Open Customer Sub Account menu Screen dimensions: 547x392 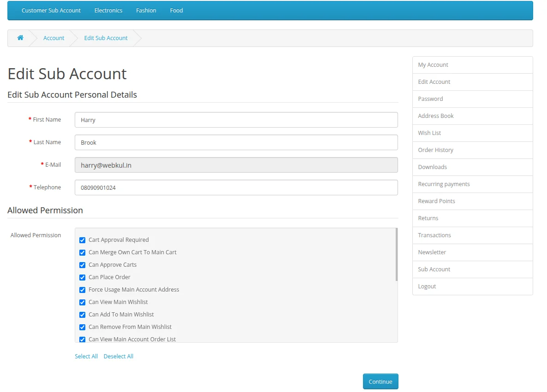click(x=51, y=11)
